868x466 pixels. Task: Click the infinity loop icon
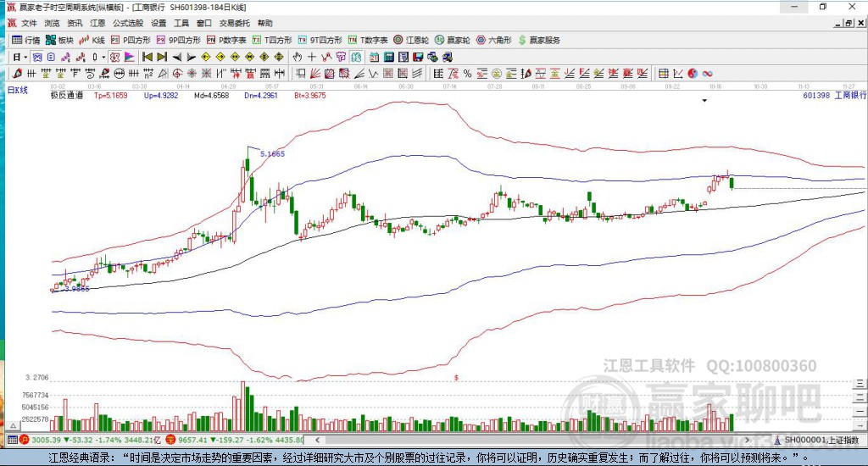point(707,74)
